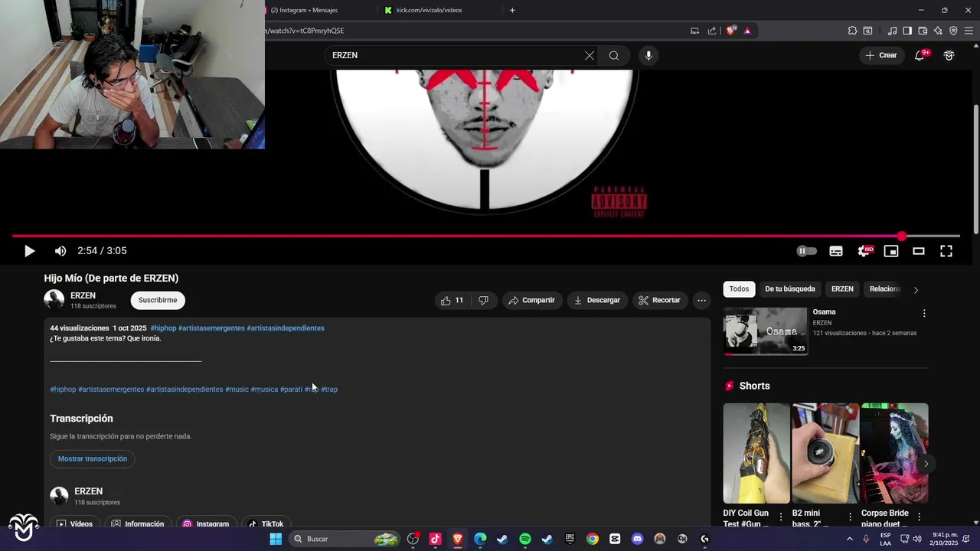Click the Brave Shields lion icon
Image resolution: width=980 pixels, height=551 pixels.
(731, 31)
